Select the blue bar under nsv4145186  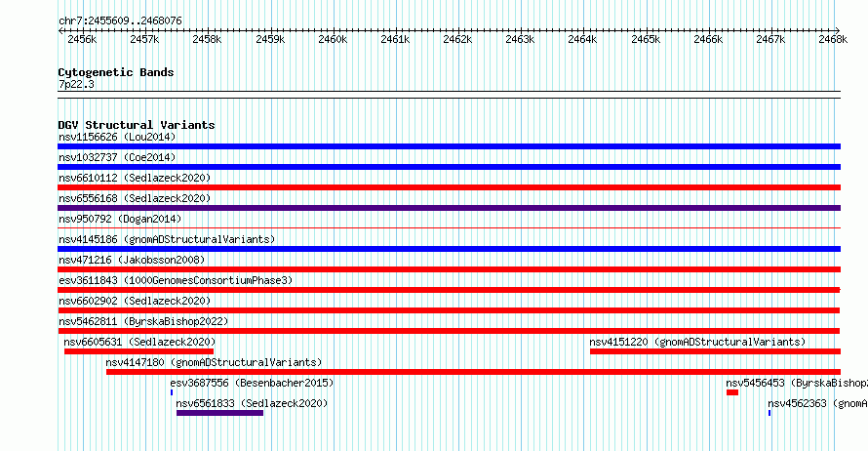click(x=449, y=249)
